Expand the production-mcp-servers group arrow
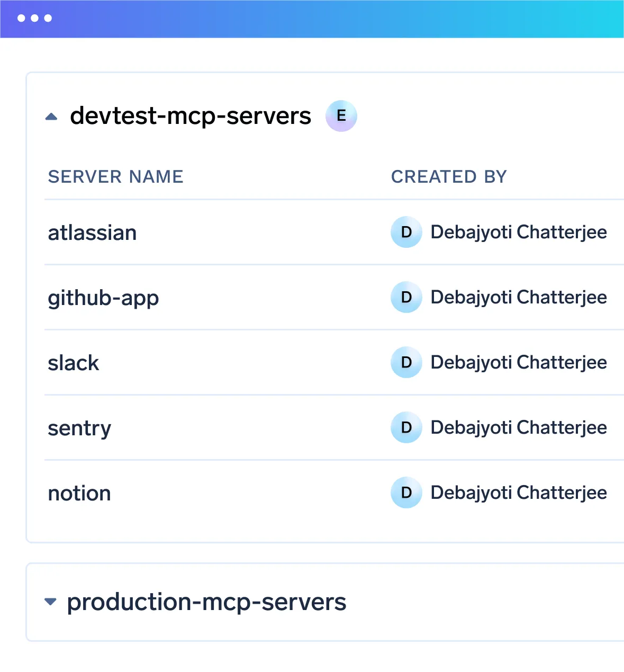 click(x=51, y=602)
